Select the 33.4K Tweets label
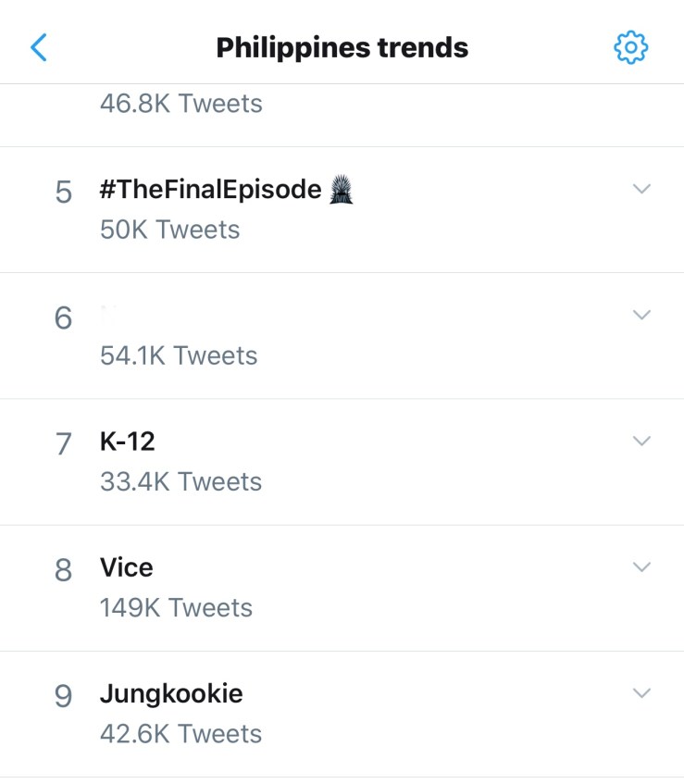The image size is (684, 784). pyautogui.click(x=180, y=482)
